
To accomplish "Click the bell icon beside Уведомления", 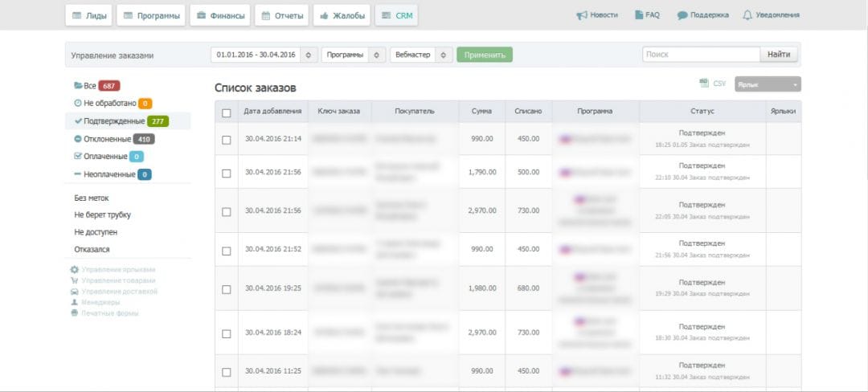I will (747, 15).
